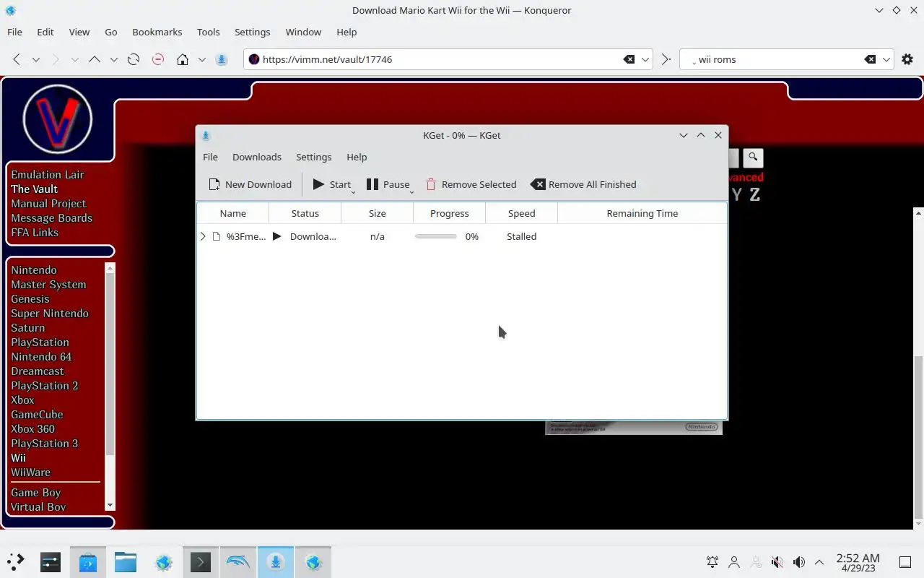
Task: Expand the %3Fme... download row
Action: point(203,236)
